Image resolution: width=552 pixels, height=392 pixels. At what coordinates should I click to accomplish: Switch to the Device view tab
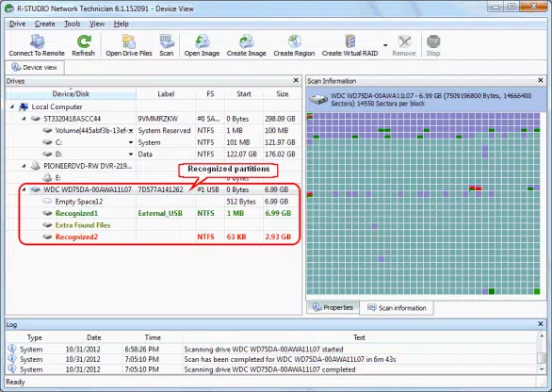(35, 67)
